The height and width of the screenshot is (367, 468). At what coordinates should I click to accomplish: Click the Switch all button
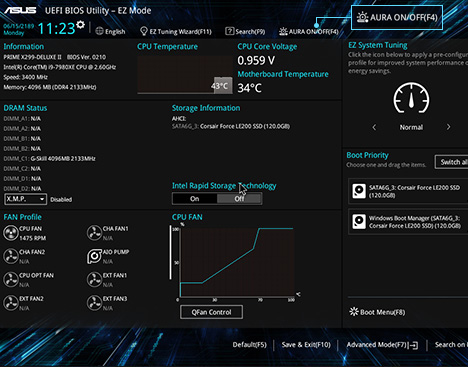pyautogui.click(x=452, y=162)
